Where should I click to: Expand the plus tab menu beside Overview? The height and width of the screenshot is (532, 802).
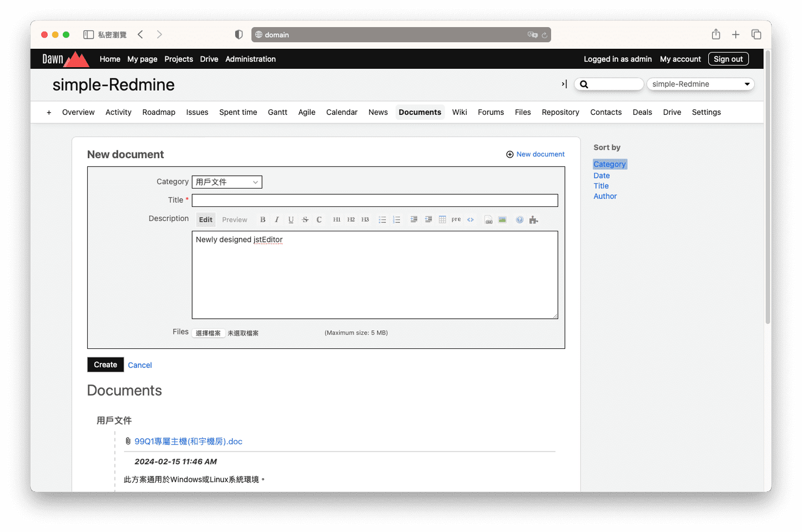pyautogui.click(x=48, y=112)
